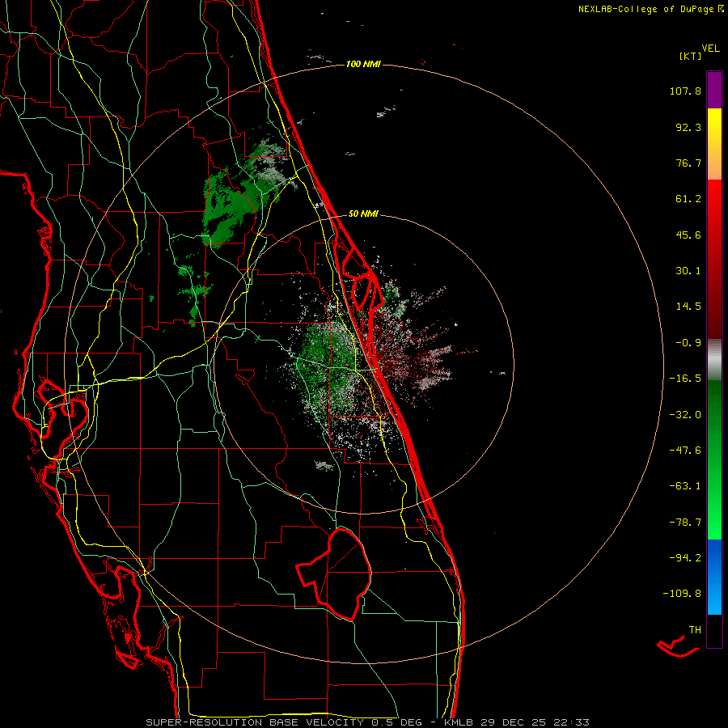Click the VEL legend title
The width and height of the screenshot is (728, 728).
click(710, 49)
